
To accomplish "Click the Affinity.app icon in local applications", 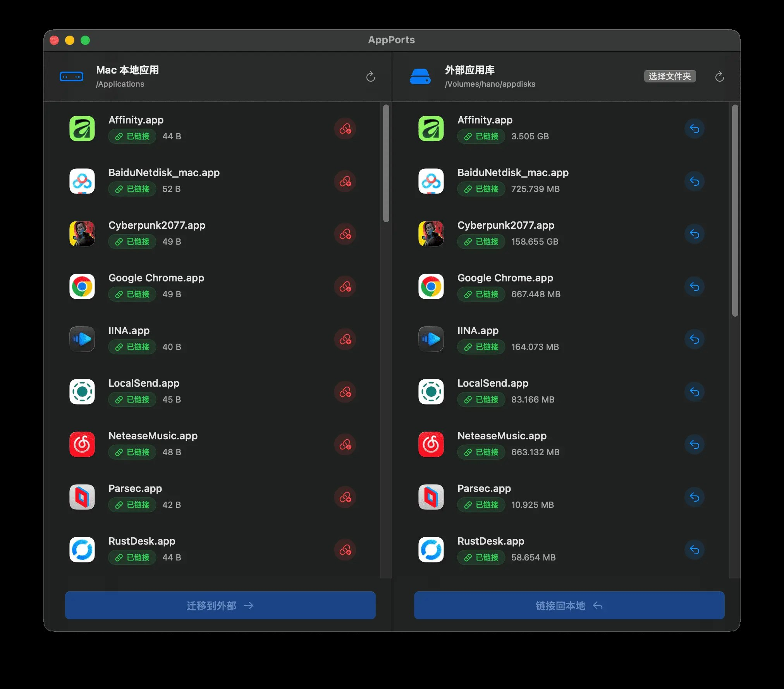I will [x=82, y=129].
